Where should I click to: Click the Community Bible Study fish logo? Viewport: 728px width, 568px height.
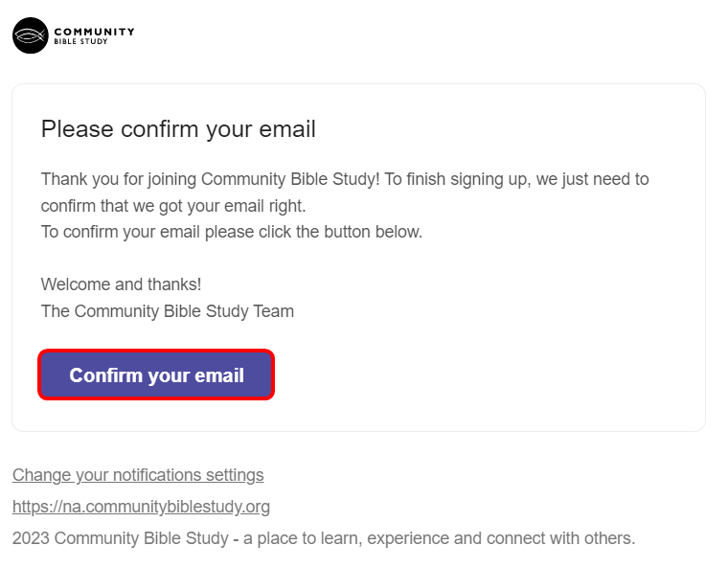30,35
